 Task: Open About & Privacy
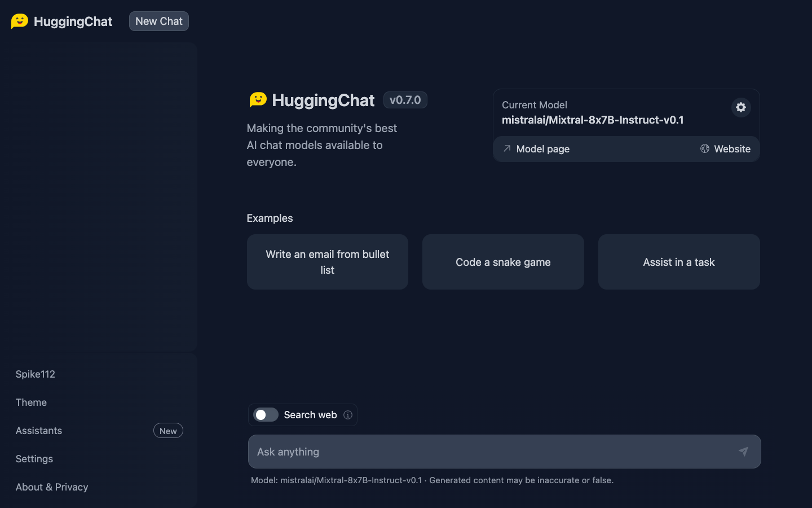click(51, 487)
